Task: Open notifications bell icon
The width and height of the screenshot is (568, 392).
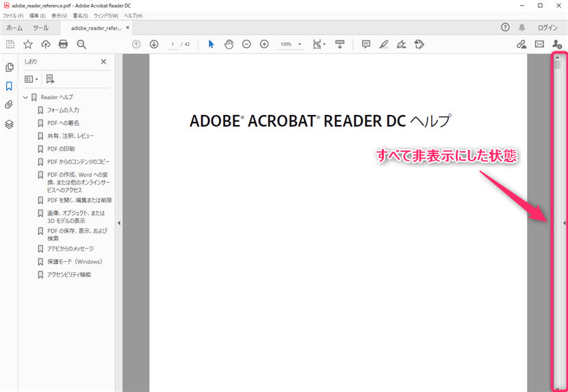Action: click(522, 27)
